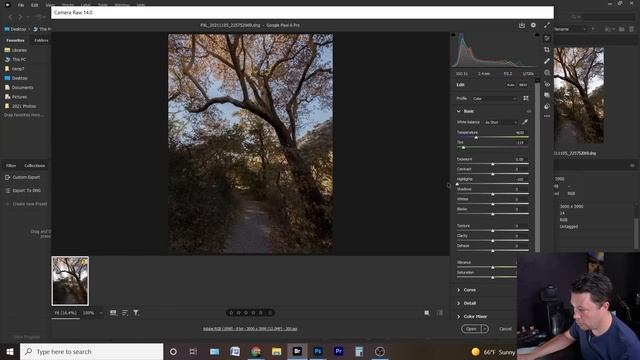The height and width of the screenshot is (360, 640).
Task: Expand the Detail section
Action: (x=458, y=303)
